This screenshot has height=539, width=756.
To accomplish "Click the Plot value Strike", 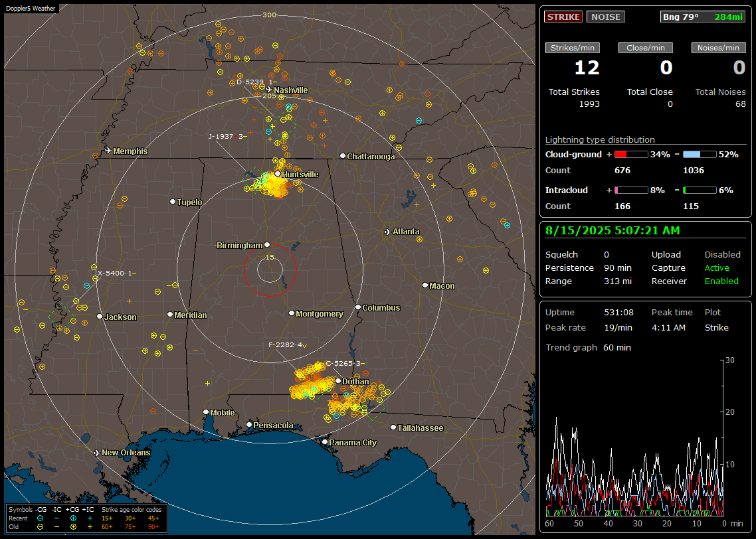I will coord(716,327).
